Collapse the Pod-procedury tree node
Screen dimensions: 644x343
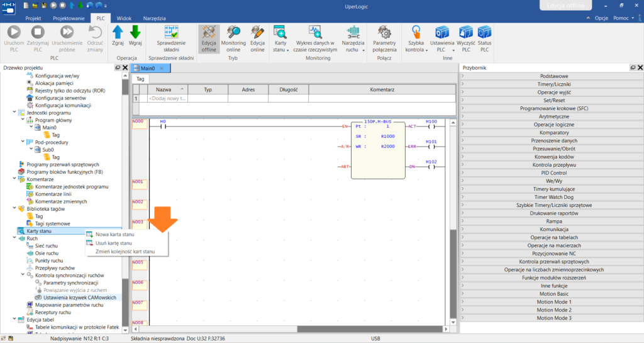(x=23, y=142)
